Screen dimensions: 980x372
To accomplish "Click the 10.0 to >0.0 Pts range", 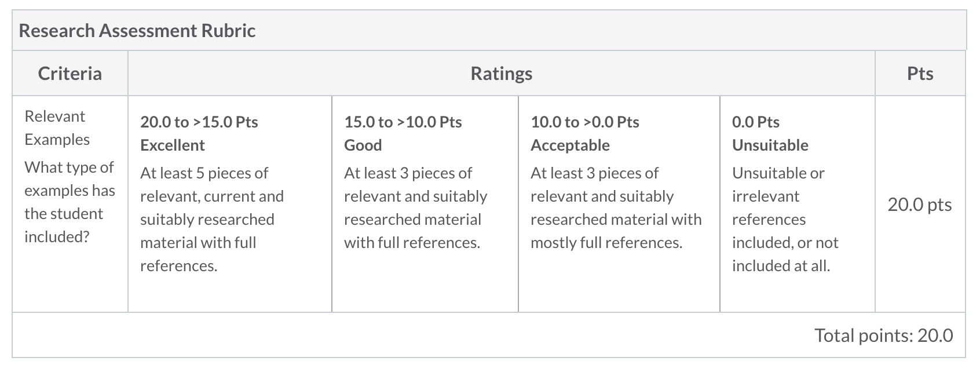I will [x=585, y=122].
